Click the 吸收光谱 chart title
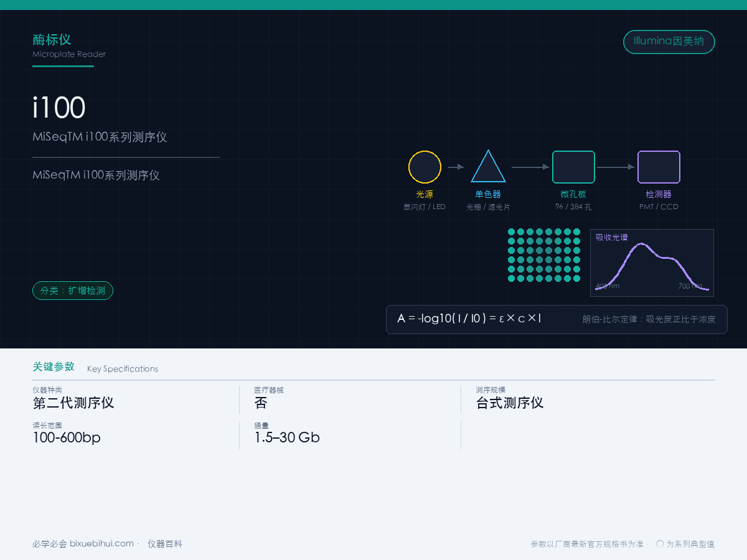The height and width of the screenshot is (560, 747). pos(612,237)
